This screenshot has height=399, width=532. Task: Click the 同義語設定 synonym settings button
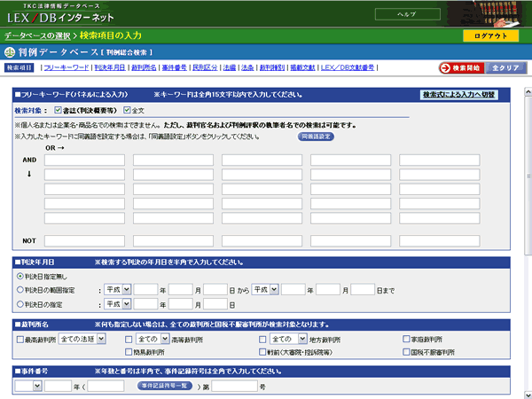pos(316,137)
